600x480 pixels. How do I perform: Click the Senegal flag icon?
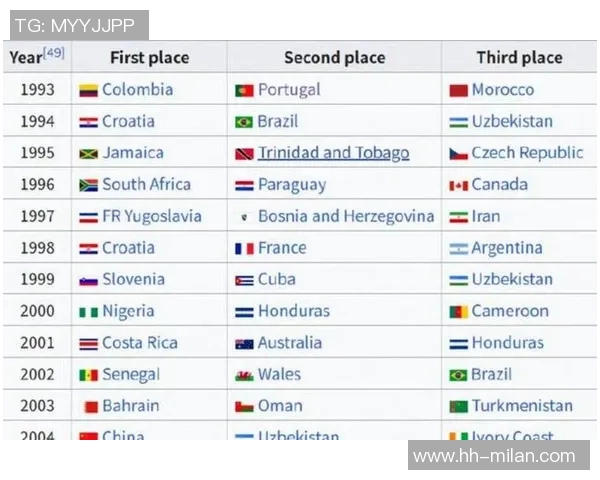pos(88,375)
